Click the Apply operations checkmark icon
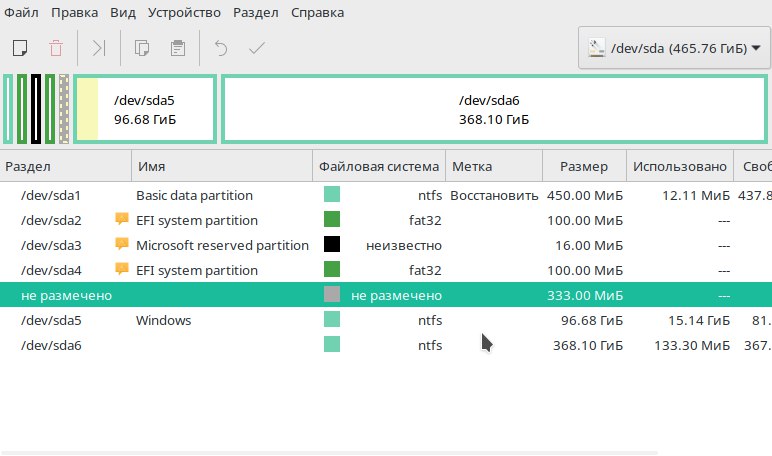 click(x=257, y=48)
